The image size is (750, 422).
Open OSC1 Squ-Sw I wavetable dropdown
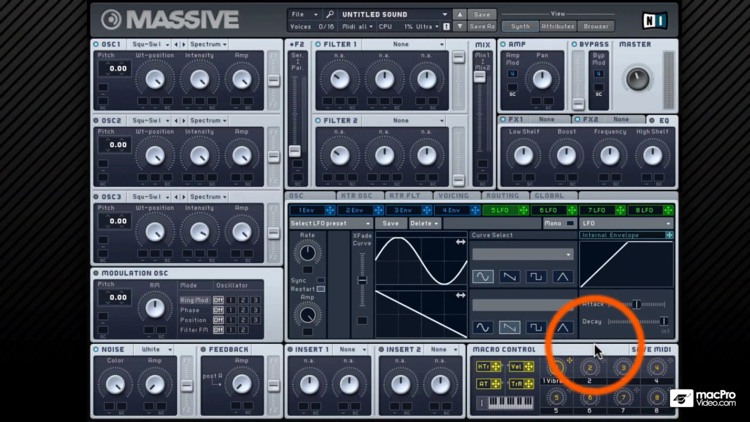point(150,44)
